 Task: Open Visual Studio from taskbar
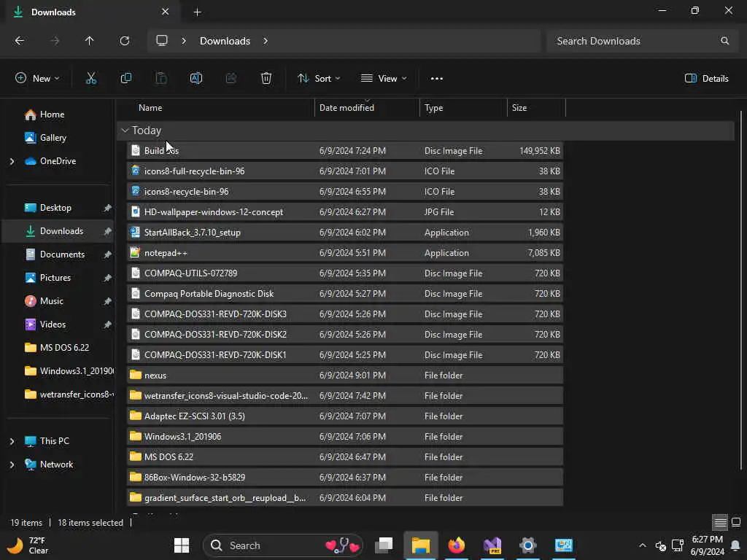click(492, 545)
